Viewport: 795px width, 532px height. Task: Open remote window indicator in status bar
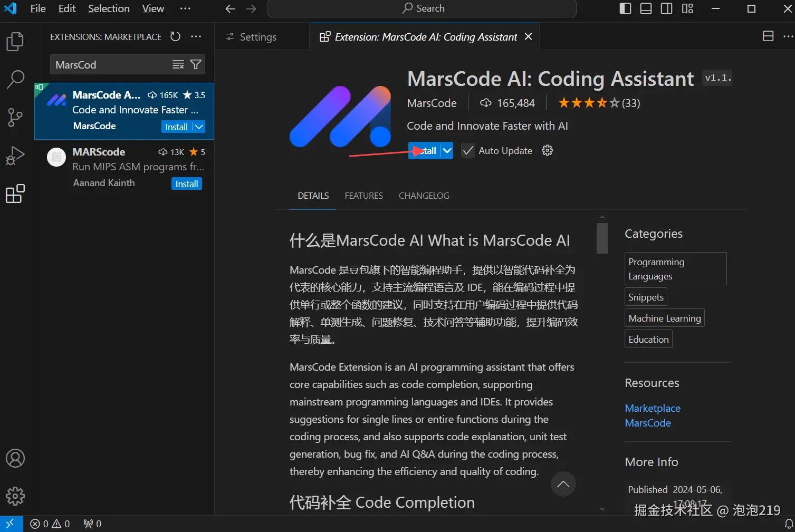(11, 524)
